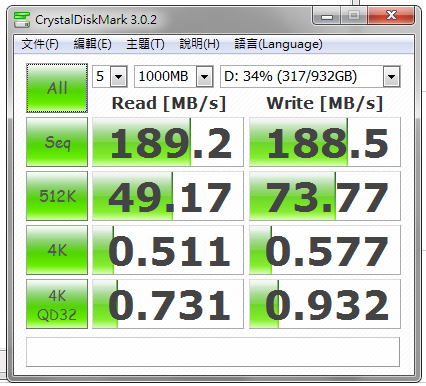Expand the D: drive selection dropdown
The height and width of the screenshot is (386, 426).
click(x=392, y=77)
